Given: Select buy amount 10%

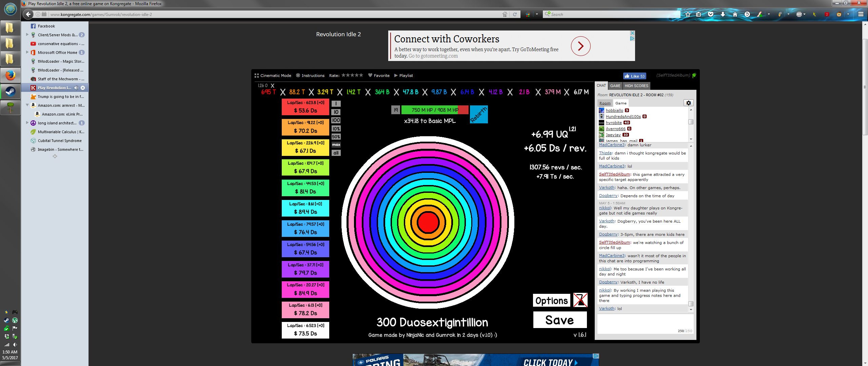Looking at the screenshot, I should click(336, 129).
